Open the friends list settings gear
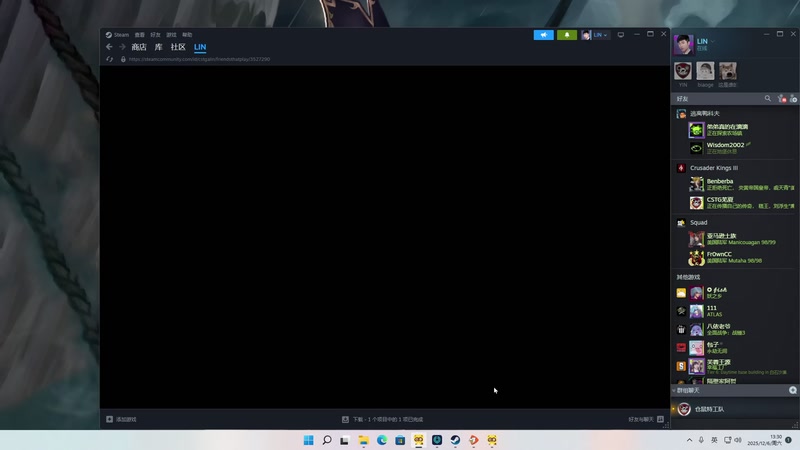800x450 pixels. point(793,98)
